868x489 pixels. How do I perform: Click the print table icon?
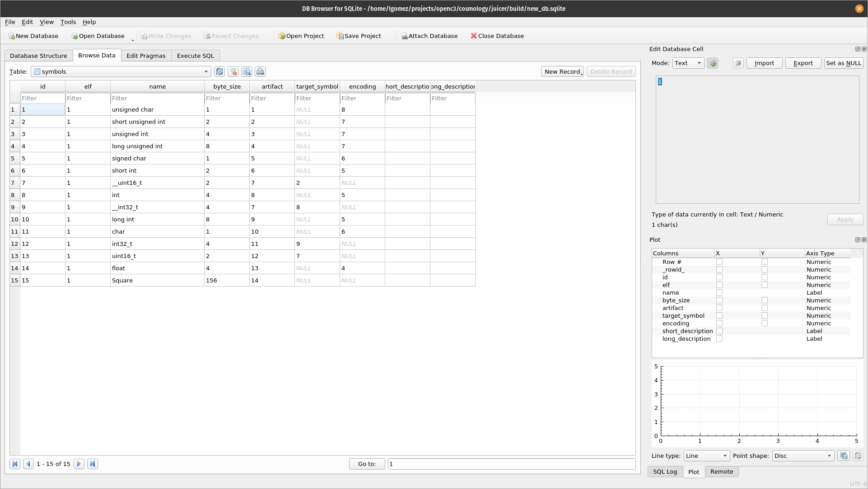click(260, 71)
